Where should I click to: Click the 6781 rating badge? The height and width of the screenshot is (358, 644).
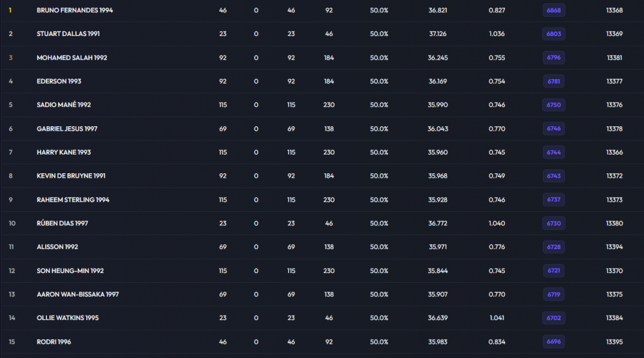[554, 81]
